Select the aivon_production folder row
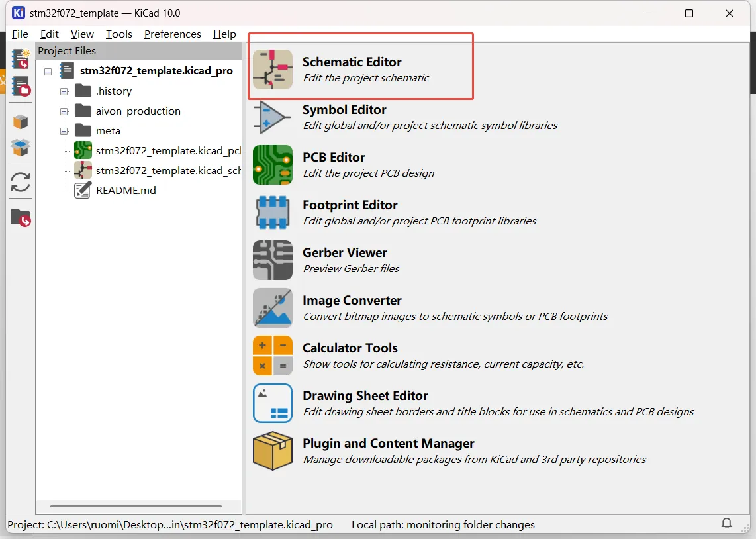The width and height of the screenshot is (756, 539). click(x=128, y=111)
